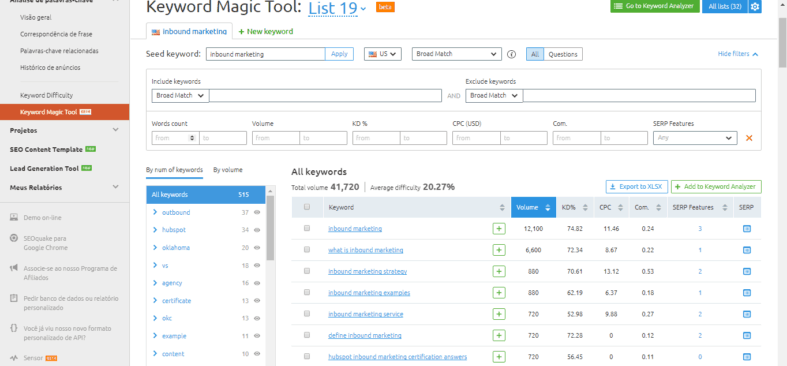Open SERP view icon for 'define inbound marketing'

(x=746, y=335)
